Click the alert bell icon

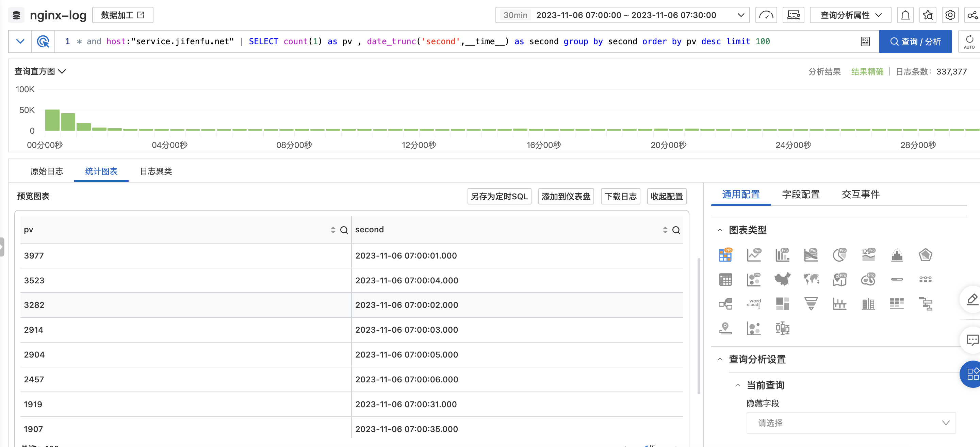[x=905, y=15]
